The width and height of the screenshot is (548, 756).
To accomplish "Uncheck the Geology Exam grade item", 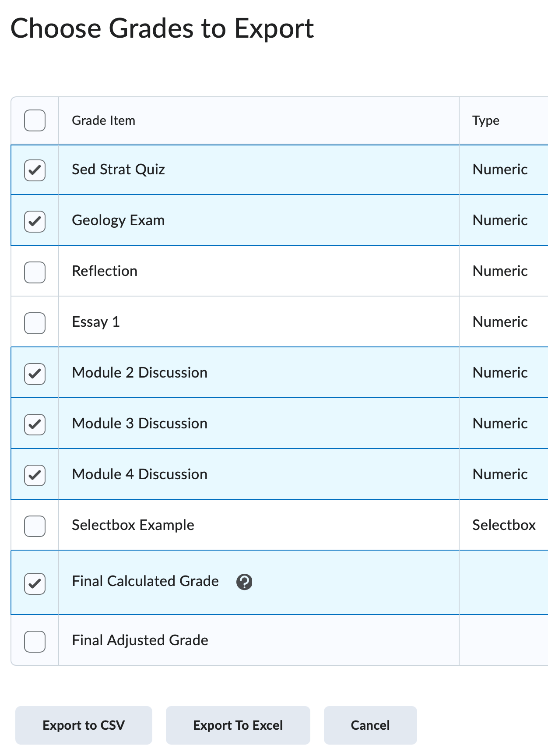I will [35, 222].
